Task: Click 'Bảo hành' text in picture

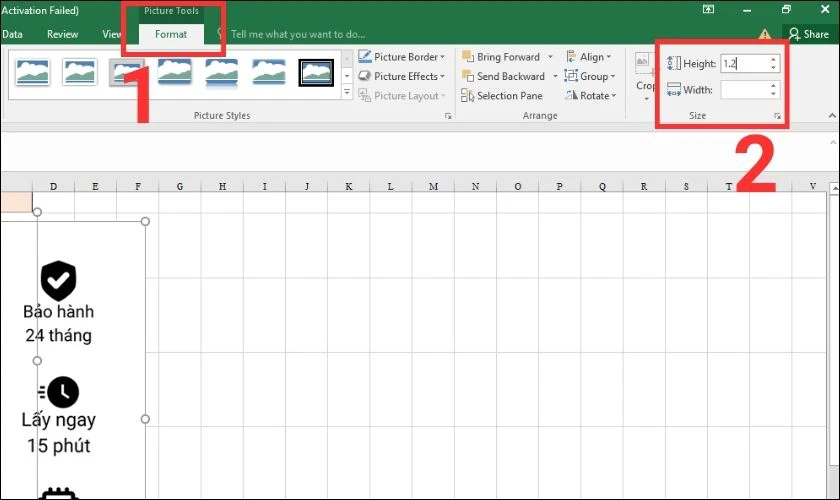Action: (58, 311)
